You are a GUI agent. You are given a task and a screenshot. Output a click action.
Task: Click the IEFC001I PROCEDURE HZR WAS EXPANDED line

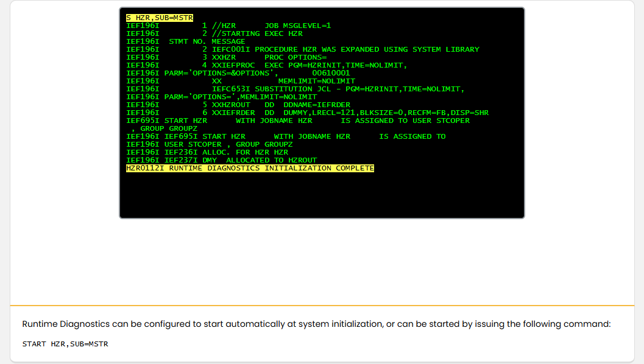pyautogui.click(x=303, y=49)
